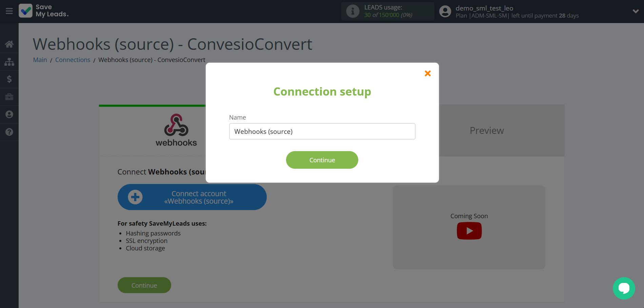The image size is (644, 308).
Task: Open the live chat bubble
Action: coord(624,288)
